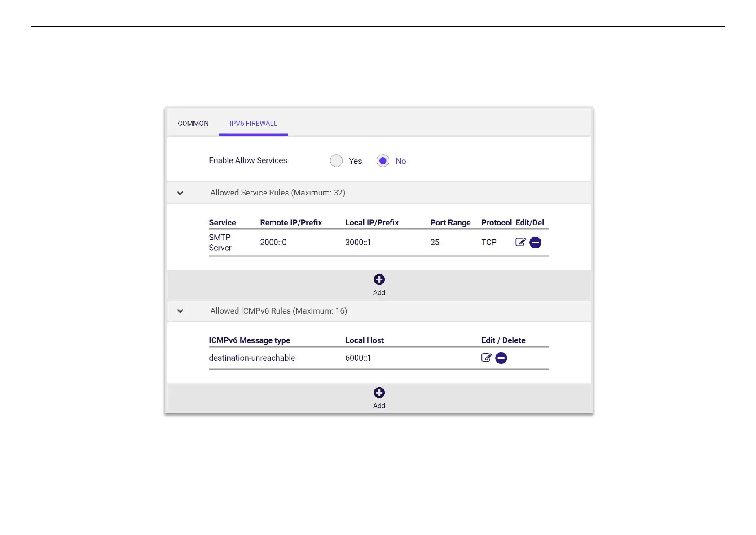Open the IPV6 FIREWALL tab
Image resolution: width=756 pixels, height=535 pixels.
point(253,124)
